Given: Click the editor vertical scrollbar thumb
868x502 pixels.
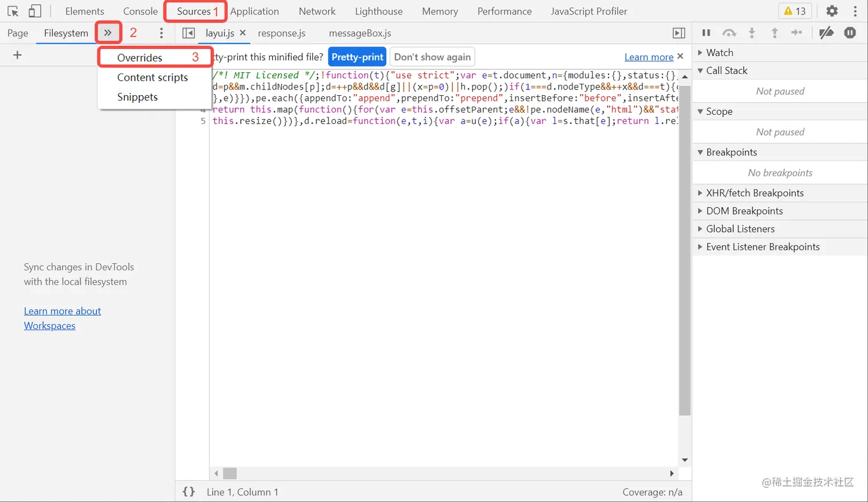Looking at the screenshot, I should (x=685, y=250).
